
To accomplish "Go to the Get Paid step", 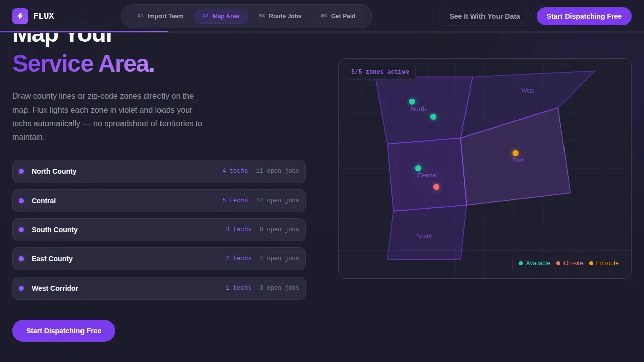I will (338, 16).
